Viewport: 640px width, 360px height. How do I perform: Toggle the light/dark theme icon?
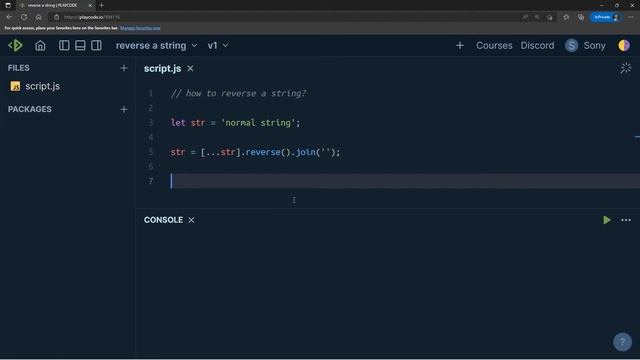click(x=624, y=45)
